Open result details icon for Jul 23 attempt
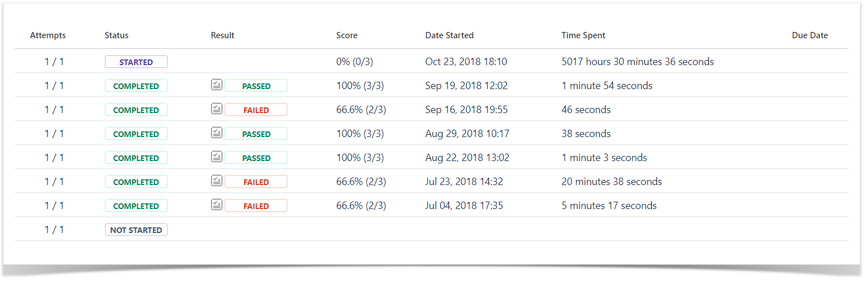Screen dimensions: 868x281 [216, 181]
